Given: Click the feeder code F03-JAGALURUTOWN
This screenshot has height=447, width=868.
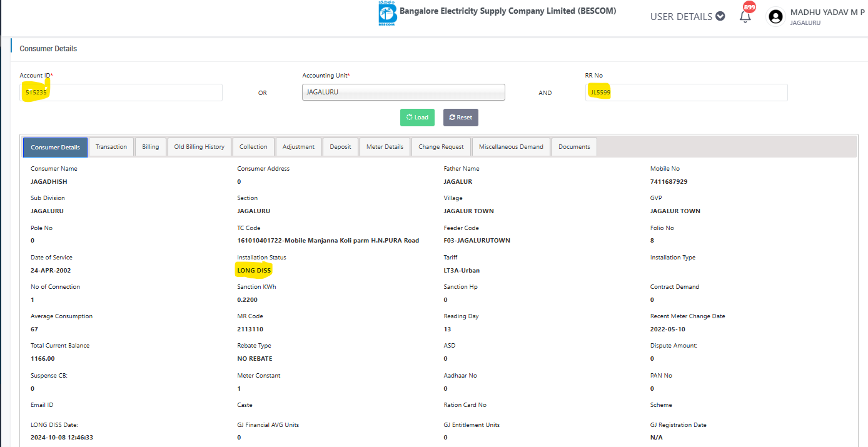Looking at the screenshot, I should click(477, 241).
